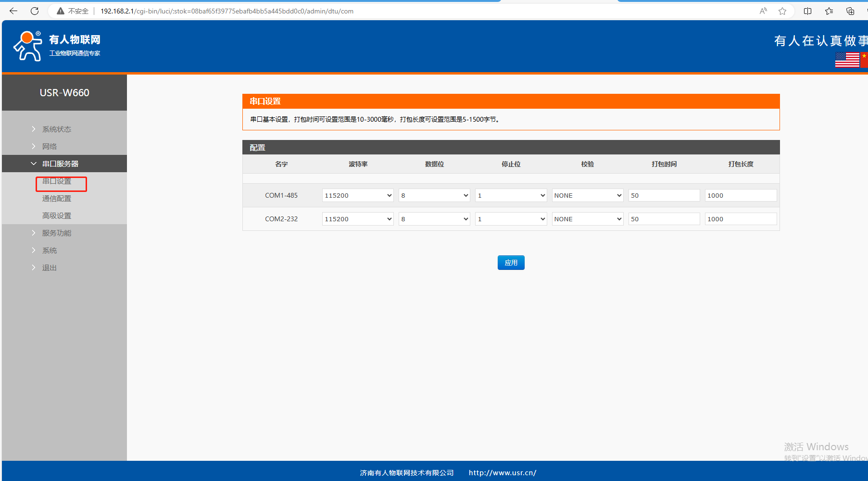Reload the page with refresh icon
Viewport: 868px width, 481px height.
(x=35, y=11)
